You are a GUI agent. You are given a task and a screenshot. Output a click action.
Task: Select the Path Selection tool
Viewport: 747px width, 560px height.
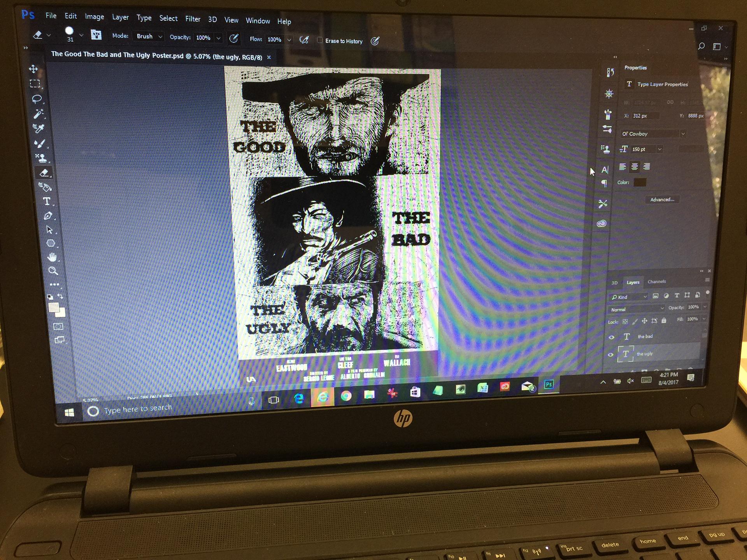[x=49, y=229]
